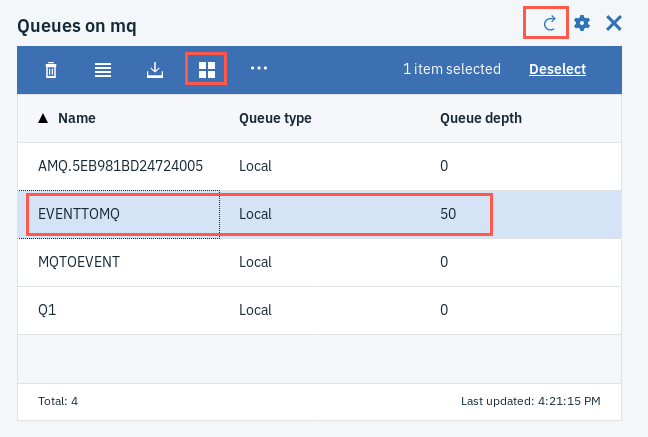Select the Q1 queue row

pos(319,310)
